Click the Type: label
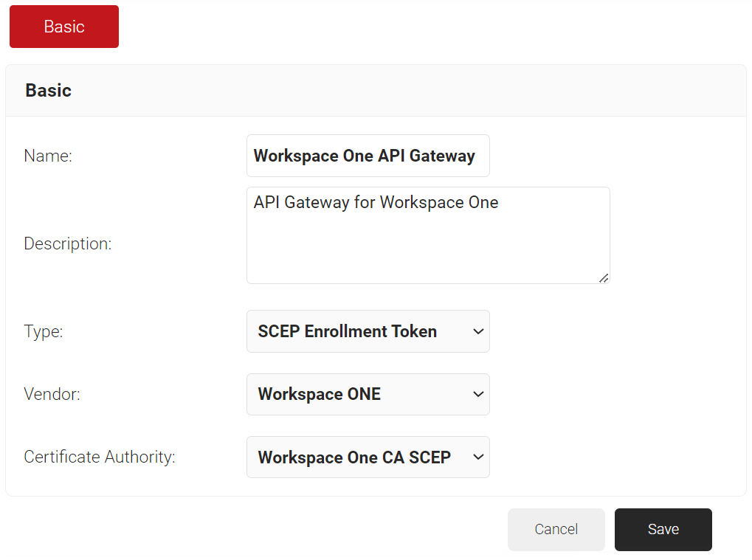Screen dimensions: 752x560 pos(44,331)
